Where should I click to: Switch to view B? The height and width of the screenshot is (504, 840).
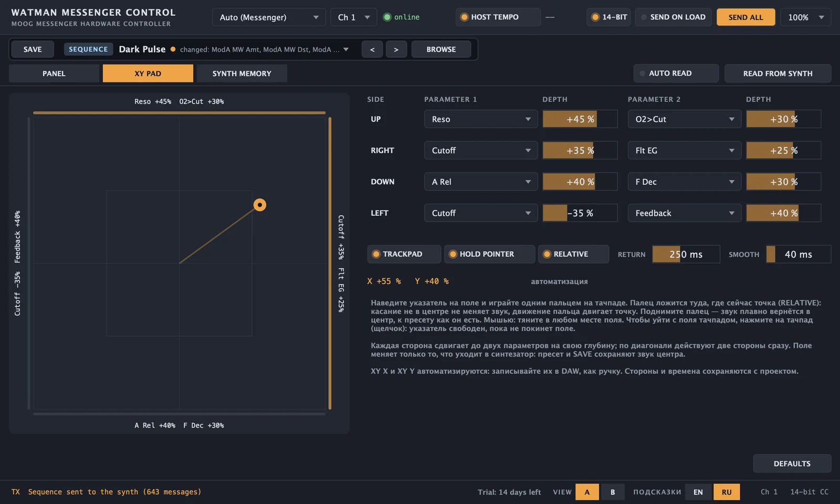[x=613, y=492]
